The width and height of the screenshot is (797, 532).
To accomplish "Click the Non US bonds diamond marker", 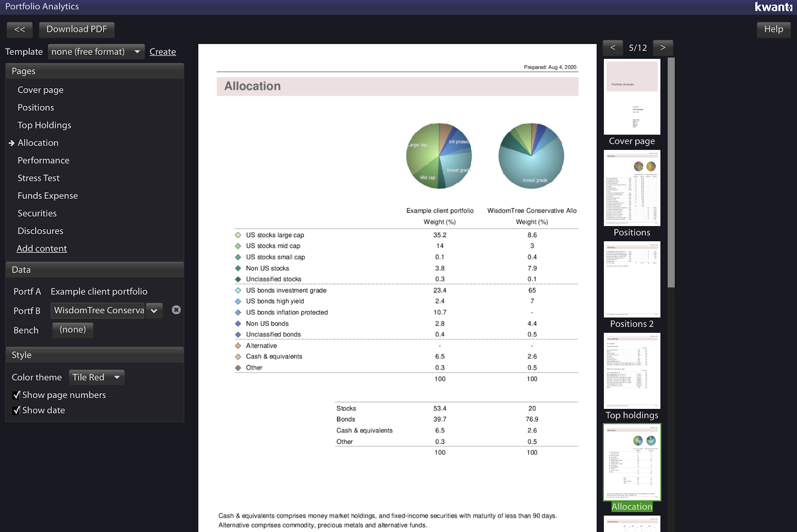I will coord(238,323).
